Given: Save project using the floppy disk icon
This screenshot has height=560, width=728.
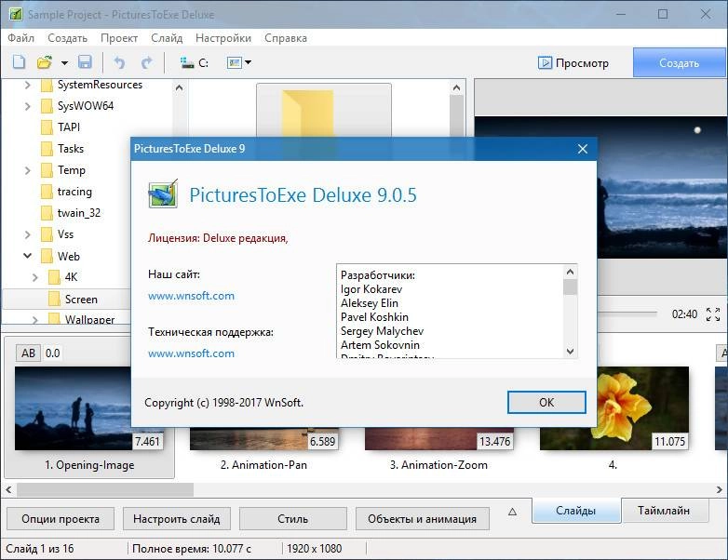Looking at the screenshot, I should [x=85, y=62].
